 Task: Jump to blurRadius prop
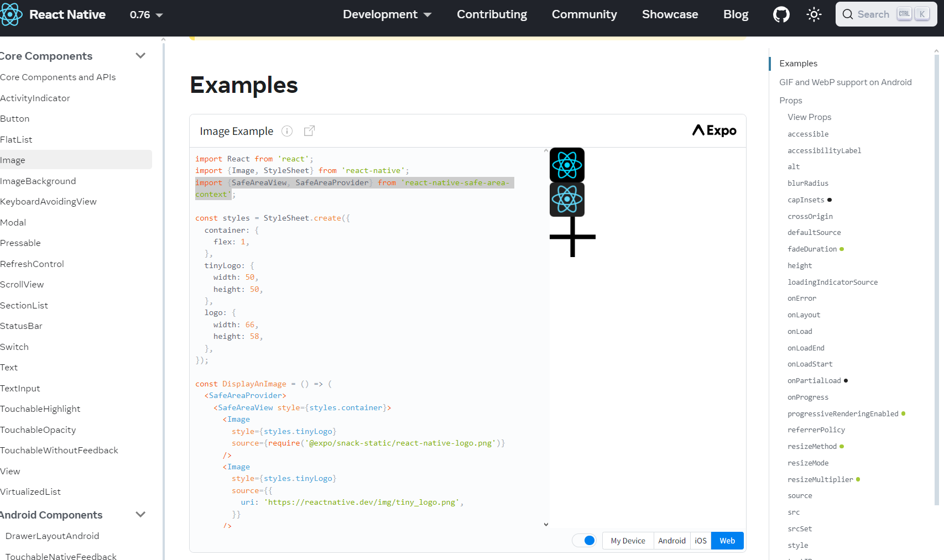pyautogui.click(x=807, y=184)
